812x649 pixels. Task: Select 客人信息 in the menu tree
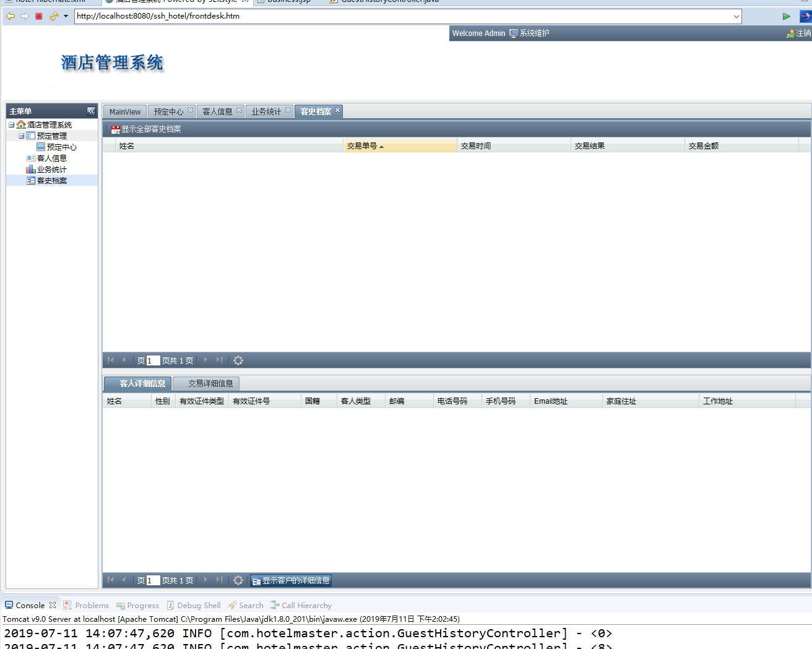pyautogui.click(x=52, y=158)
